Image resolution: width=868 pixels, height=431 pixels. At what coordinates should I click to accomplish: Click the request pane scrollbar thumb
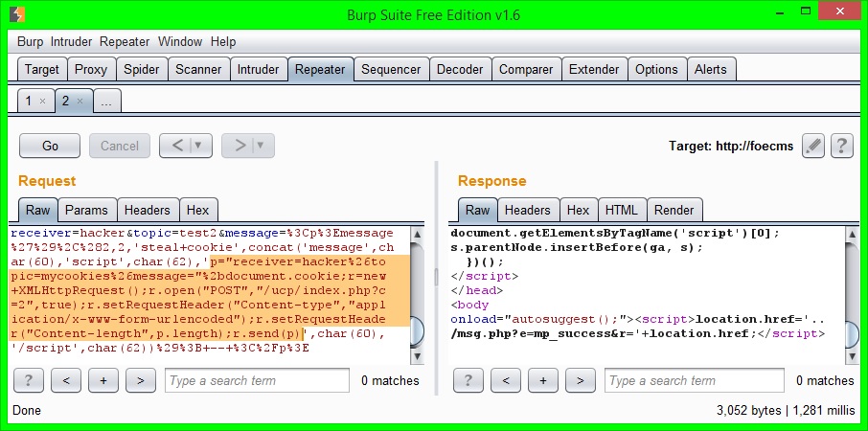click(x=418, y=332)
